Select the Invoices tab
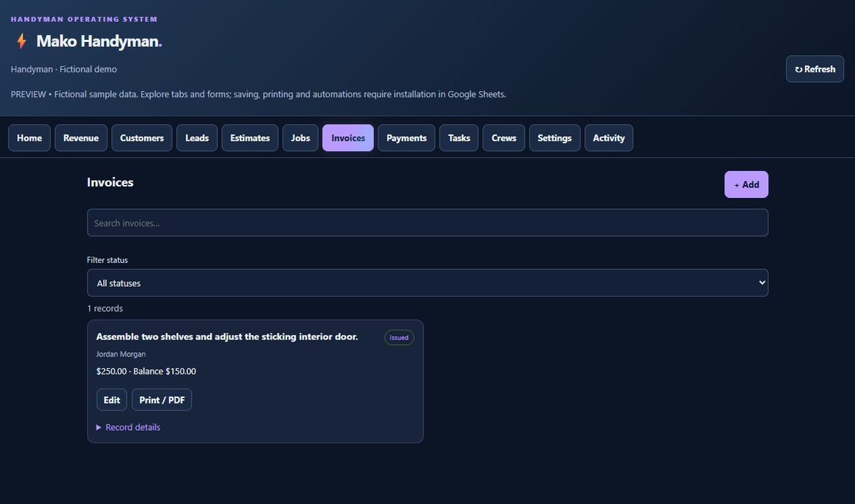The width and height of the screenshot is (855, 504). pyautogui.click(x=348, y=138)
